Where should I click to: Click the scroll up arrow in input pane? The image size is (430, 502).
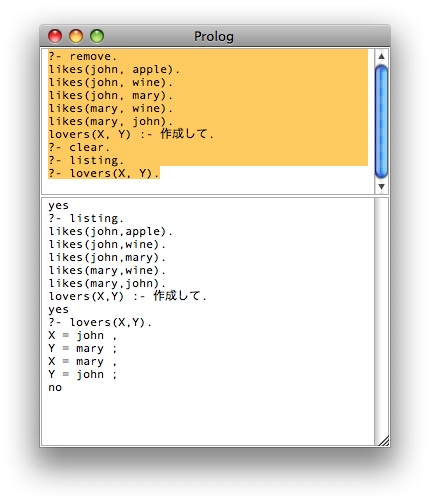point(382,56)
